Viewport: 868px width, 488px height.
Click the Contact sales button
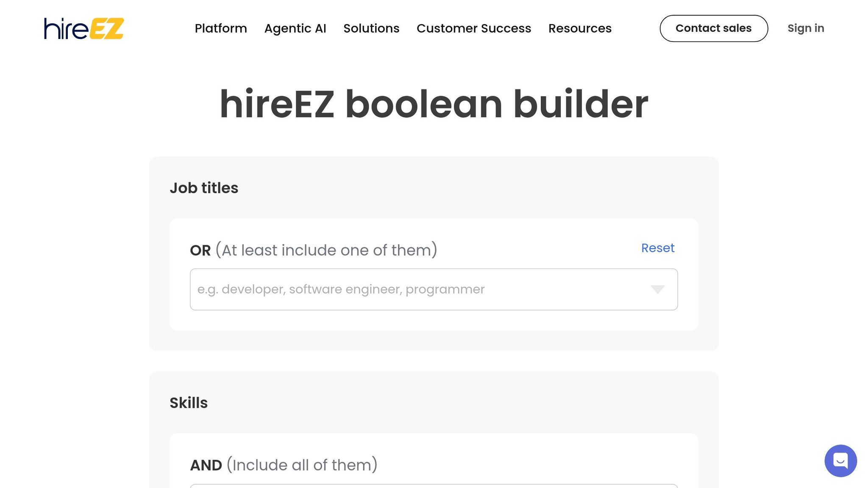click(x=713, y=28)
